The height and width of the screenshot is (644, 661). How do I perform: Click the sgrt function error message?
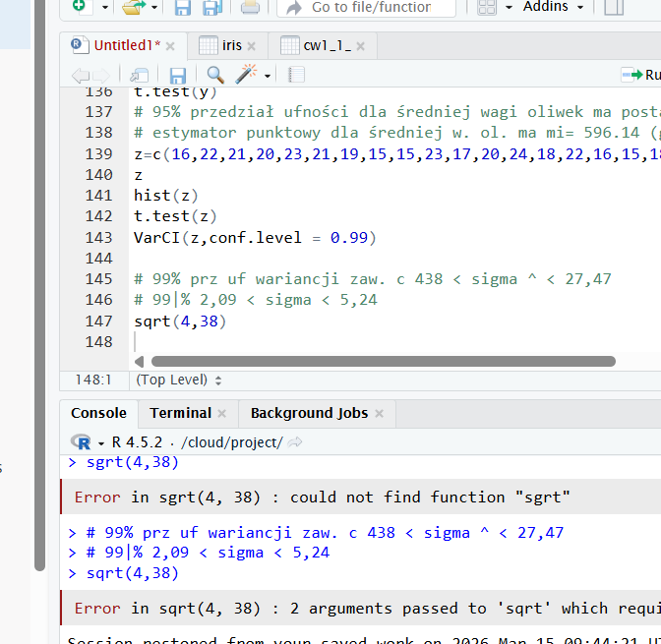tap(361, 497)
